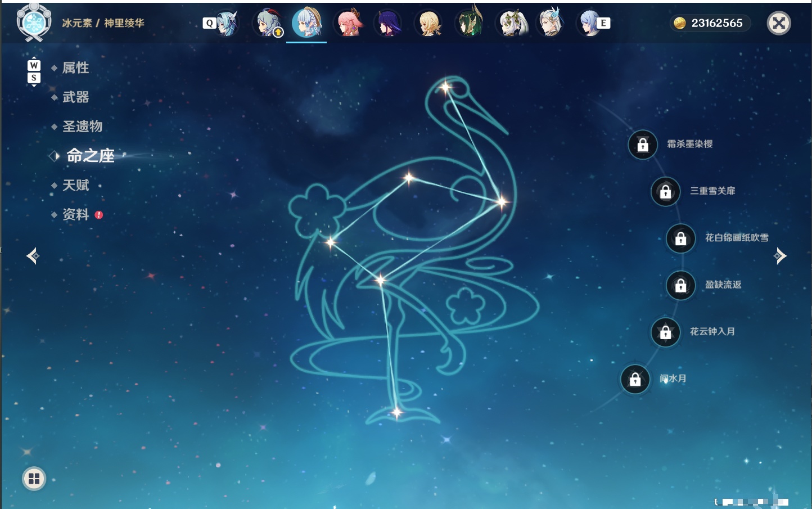Viewport: 812px width, 509px height.
Task: Choose purple-haired character avatar
Action: [389, 23]
